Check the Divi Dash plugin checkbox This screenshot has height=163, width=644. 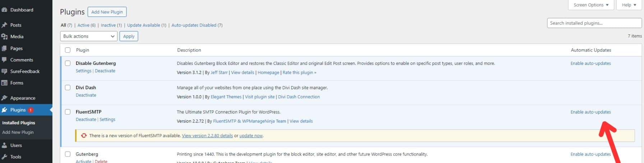click(x=68, y=88)
